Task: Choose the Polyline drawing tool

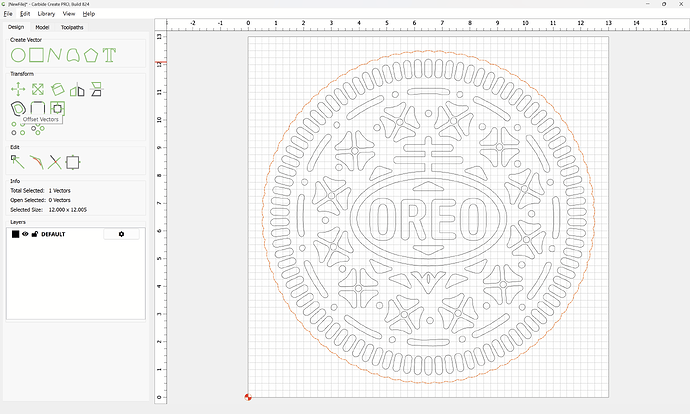Action: pyautogui.click(x=54, y=54)
